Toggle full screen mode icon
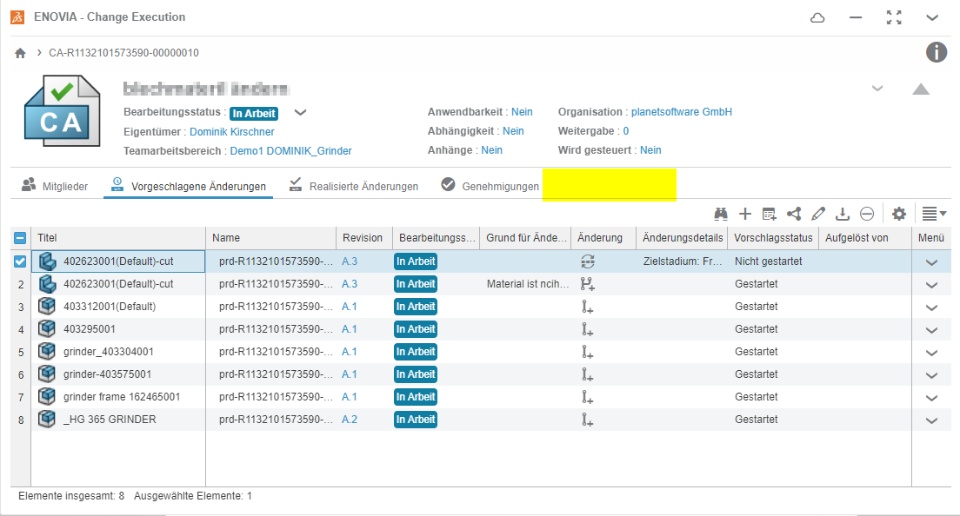This screenshot has width=960, height=516. (x=894, y=18)
